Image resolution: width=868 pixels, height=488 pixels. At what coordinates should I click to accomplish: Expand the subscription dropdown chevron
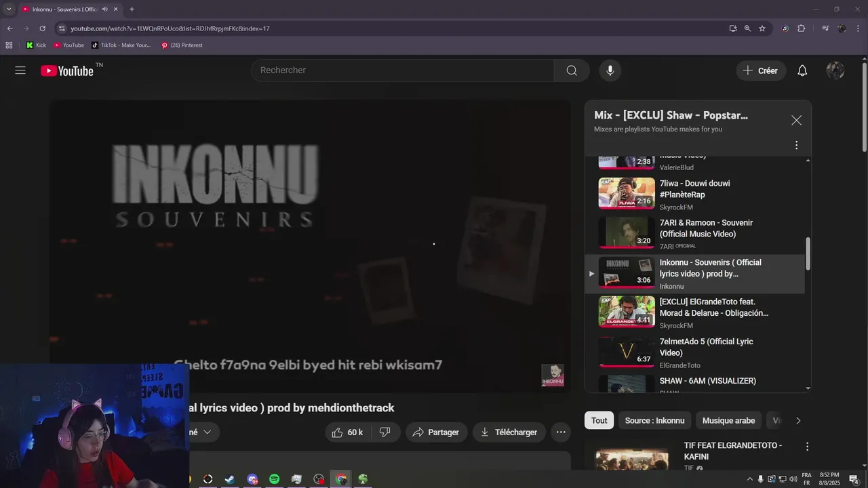(x=207, y=432)
